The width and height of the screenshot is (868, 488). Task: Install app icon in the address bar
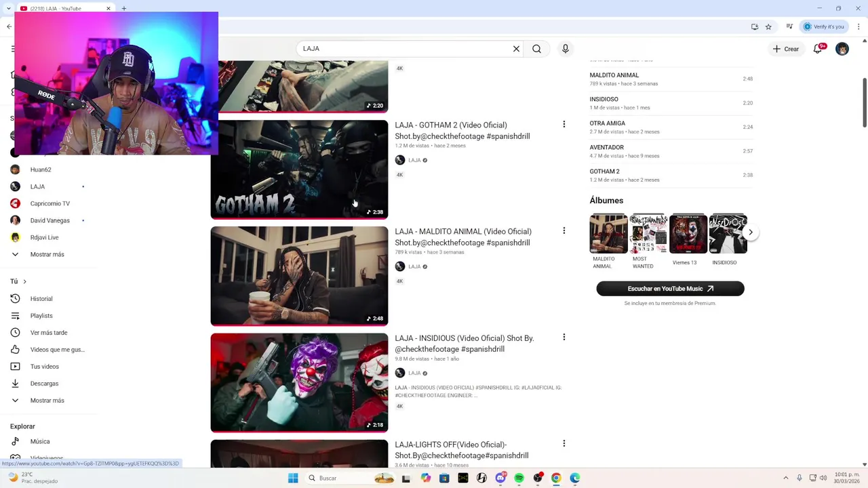click(755, 26)
